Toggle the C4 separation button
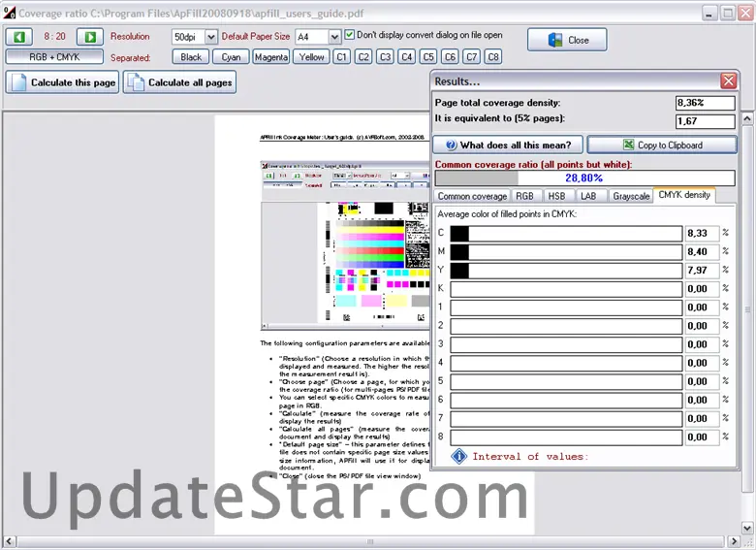This screenshot has height=550, width=756. click(x=407, y=57)
